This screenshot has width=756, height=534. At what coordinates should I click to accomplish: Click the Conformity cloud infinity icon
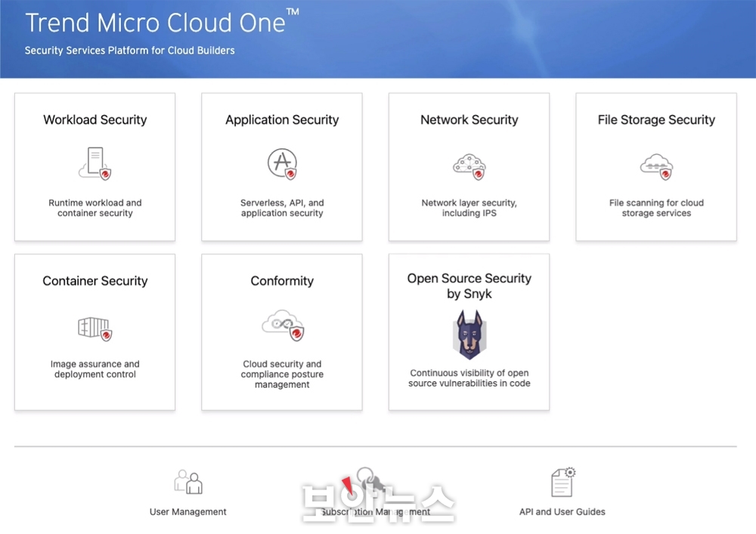tap(283, 325)
